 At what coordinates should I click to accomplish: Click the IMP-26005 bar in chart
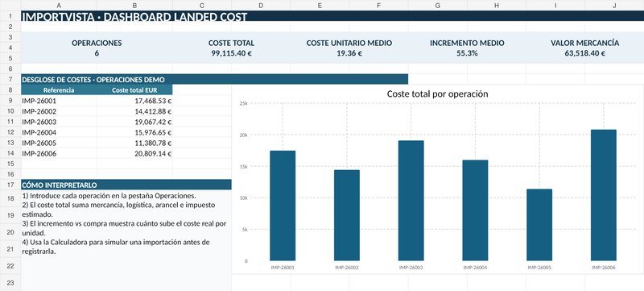[x=539, y=225]
